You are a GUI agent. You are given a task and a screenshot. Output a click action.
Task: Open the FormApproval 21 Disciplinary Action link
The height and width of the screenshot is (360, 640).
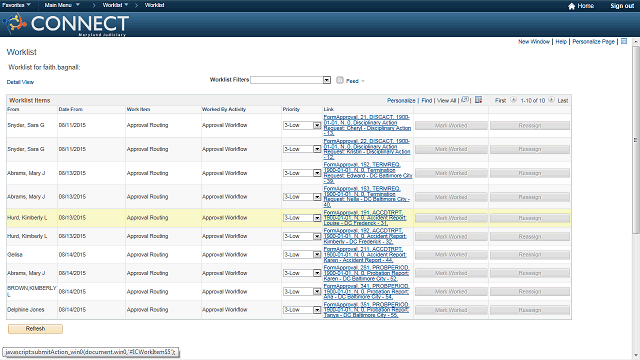coord(367,125)
